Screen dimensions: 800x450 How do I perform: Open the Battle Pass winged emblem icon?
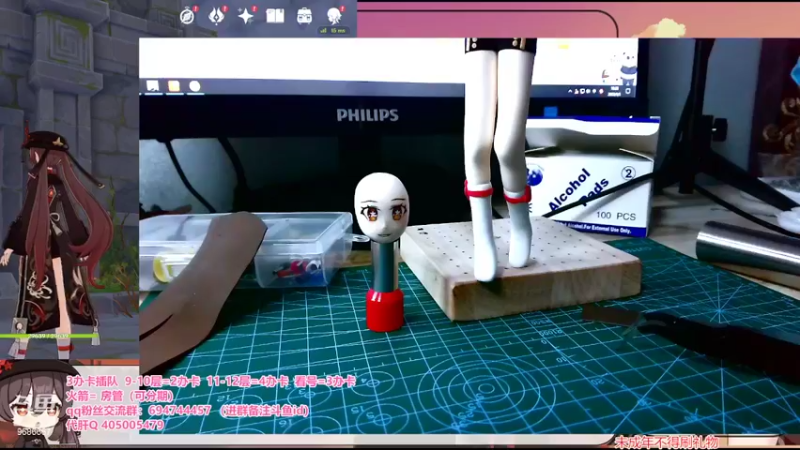click(x=216, y=16)
